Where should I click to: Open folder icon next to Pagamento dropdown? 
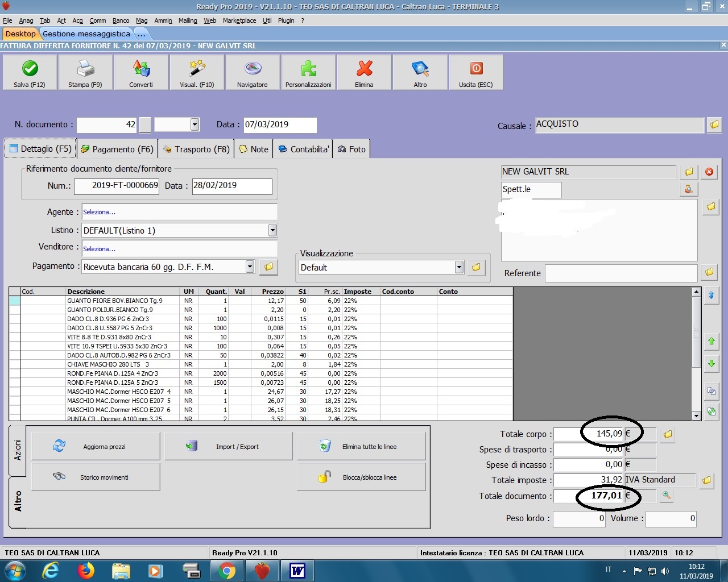click(268, 267)
